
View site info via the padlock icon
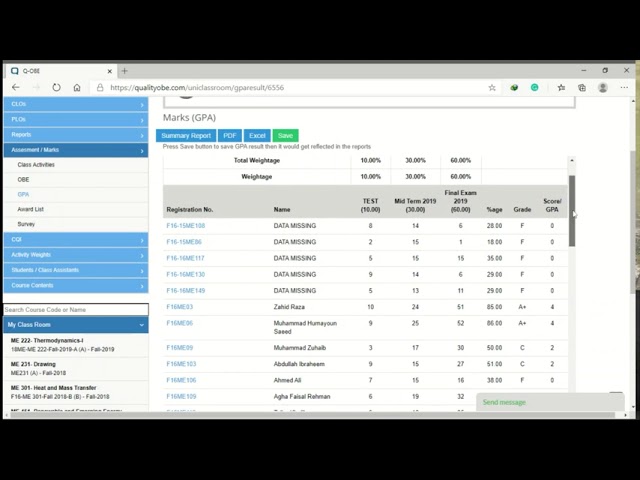click(x=100, y=87)
